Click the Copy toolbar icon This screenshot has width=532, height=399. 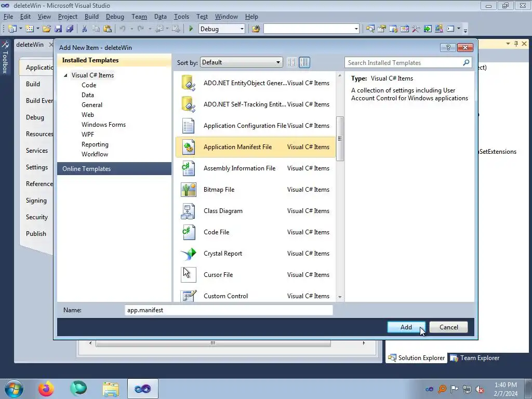click(96, 29)
